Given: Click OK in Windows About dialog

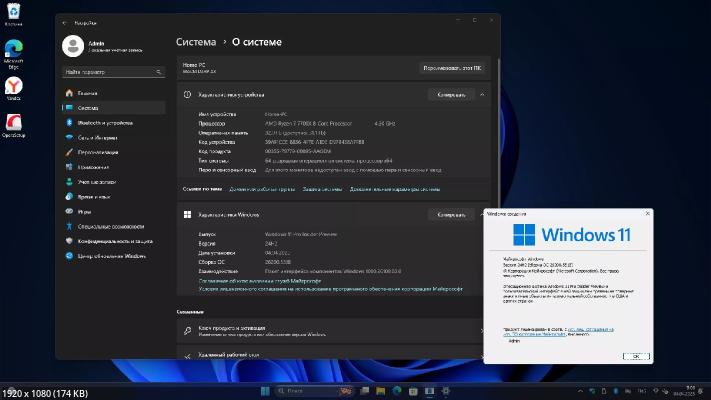Looking at the screenshot, I should [636, 356].
